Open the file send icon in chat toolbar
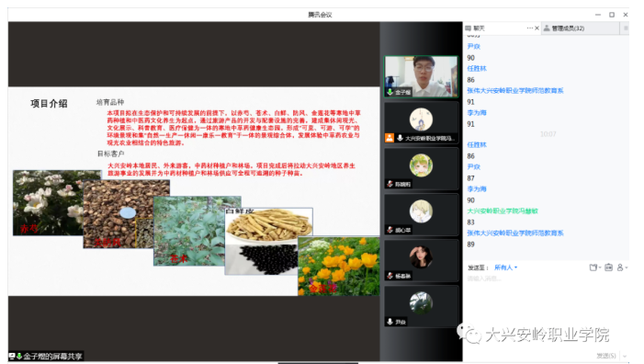The height and width of the screenshot is (364, 644). (x=594, y=267)
